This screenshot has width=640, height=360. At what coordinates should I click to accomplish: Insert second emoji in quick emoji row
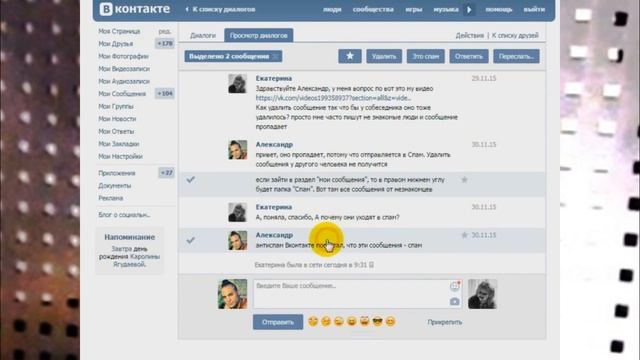click(326, 322)
